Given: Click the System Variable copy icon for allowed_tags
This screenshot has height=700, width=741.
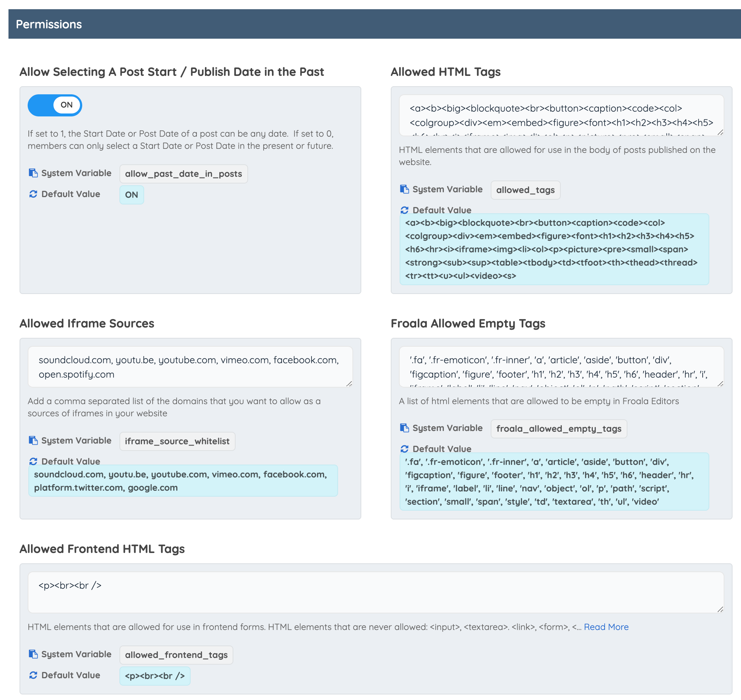Looking at the screenshot, I should click(x=404, y=189).
